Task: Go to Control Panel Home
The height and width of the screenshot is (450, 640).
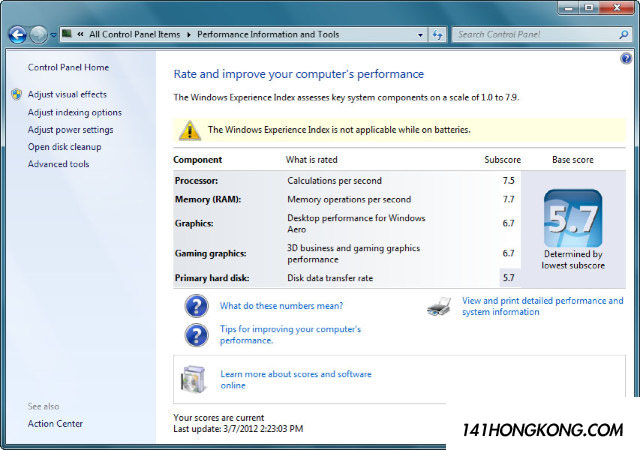Action: 68,68
